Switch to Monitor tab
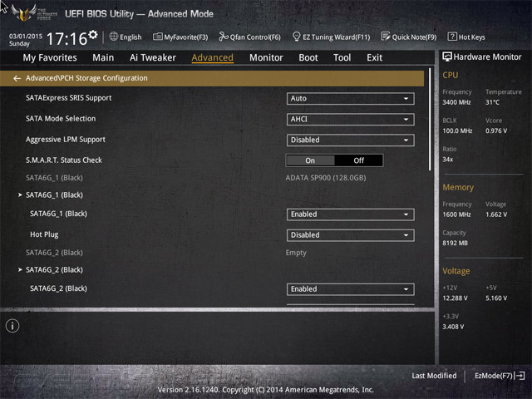This screenshot has height=399, width=532. 266,57
